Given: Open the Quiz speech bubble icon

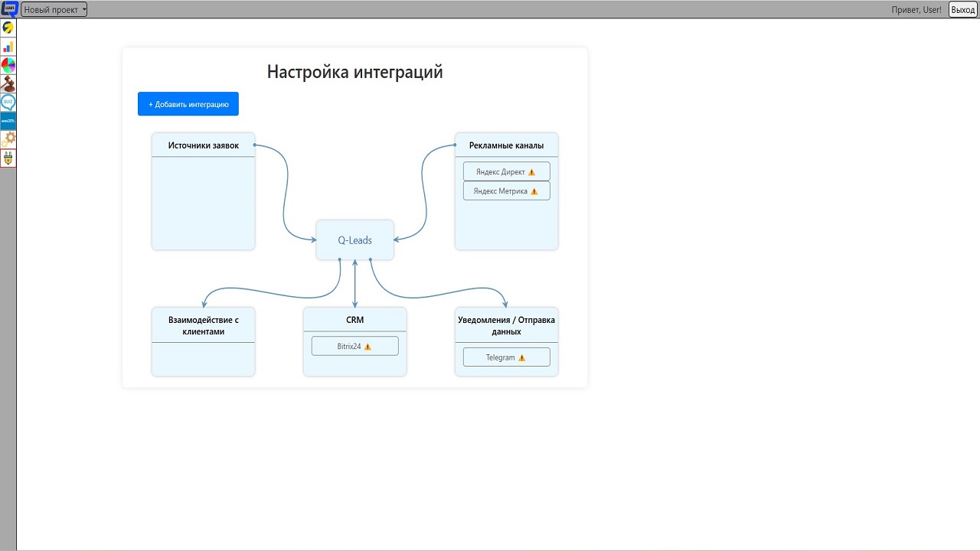Looking at the screenshot, I should (x=8, y=102).
